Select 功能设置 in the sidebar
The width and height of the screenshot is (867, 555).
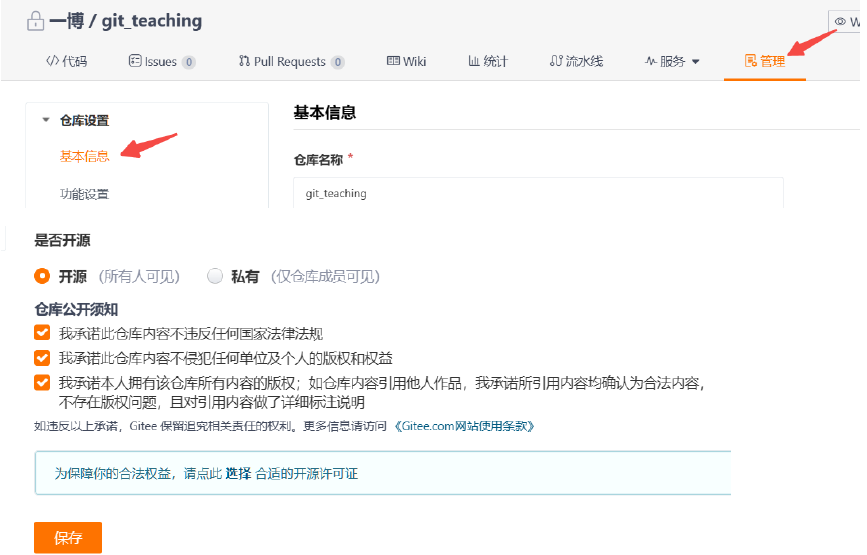click(85, 194)
